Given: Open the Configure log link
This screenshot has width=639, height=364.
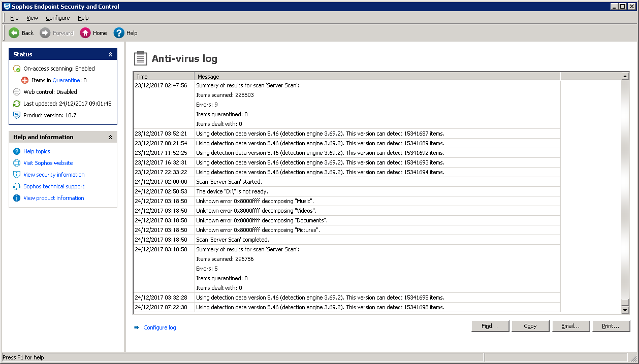Looking at the screenshot, I should point(159,327).
